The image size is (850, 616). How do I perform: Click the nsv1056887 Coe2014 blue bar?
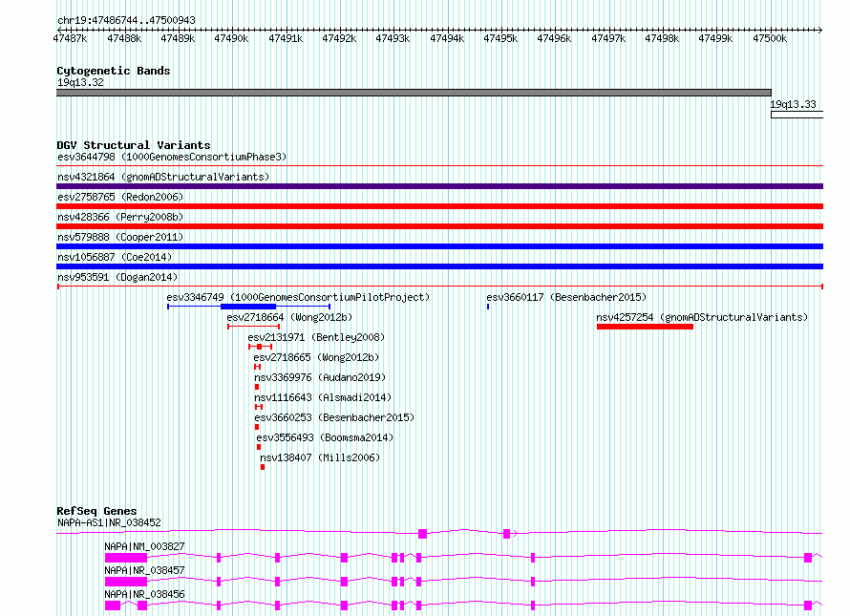pos(439,266)
